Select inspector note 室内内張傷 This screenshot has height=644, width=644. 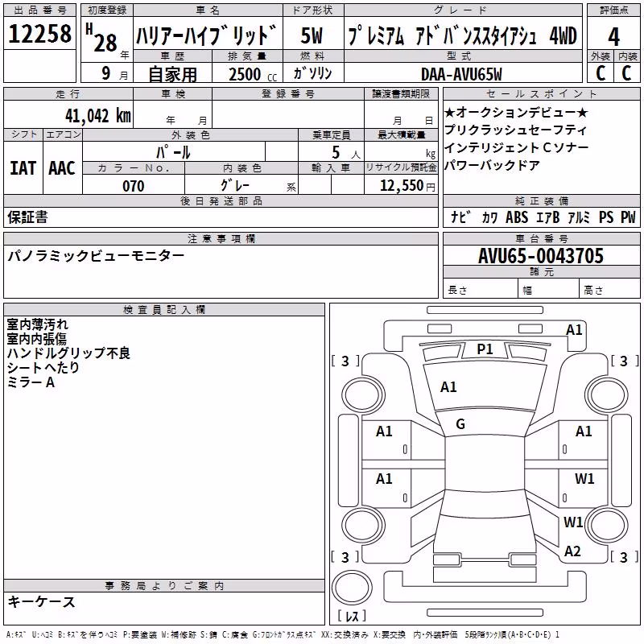click(36, 338)
